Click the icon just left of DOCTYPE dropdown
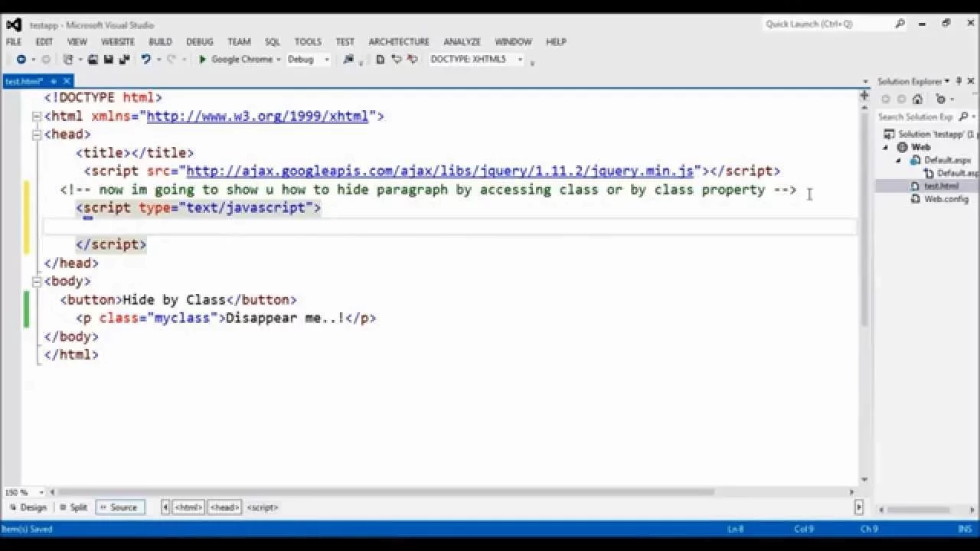Screen dimensions: 980x551 click(413, 59)
